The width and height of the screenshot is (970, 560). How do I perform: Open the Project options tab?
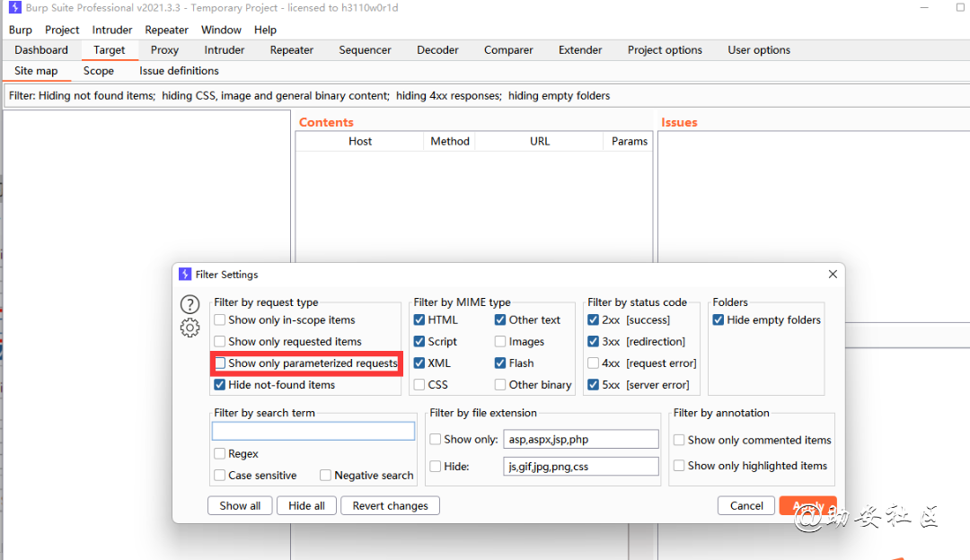(x=665, y=50)
